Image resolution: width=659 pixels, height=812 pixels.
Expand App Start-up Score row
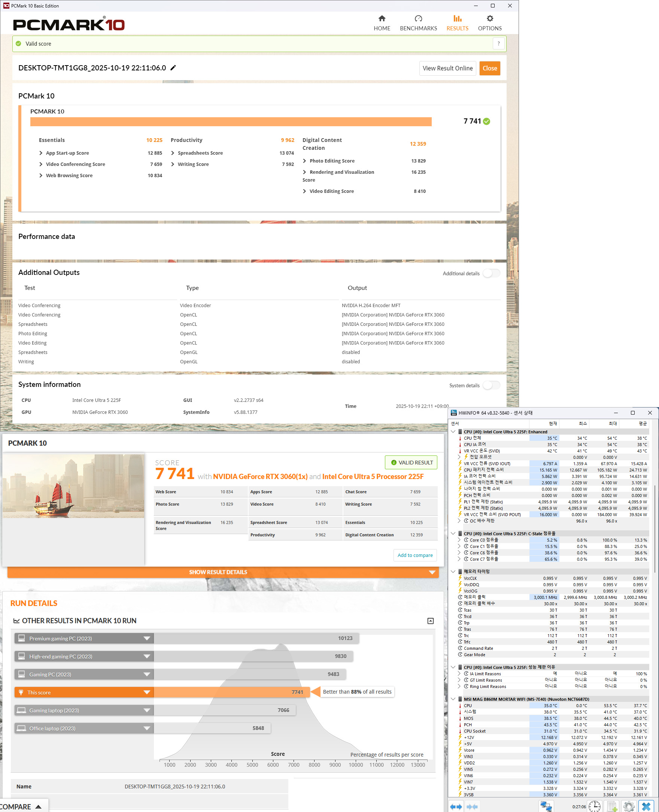point(41,153)
